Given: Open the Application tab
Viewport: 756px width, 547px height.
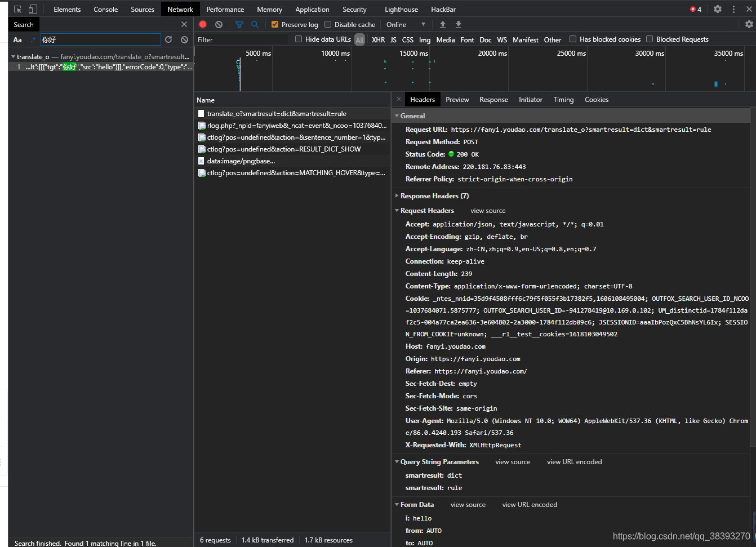Looking at the screenshot, I should coord(312,9).
